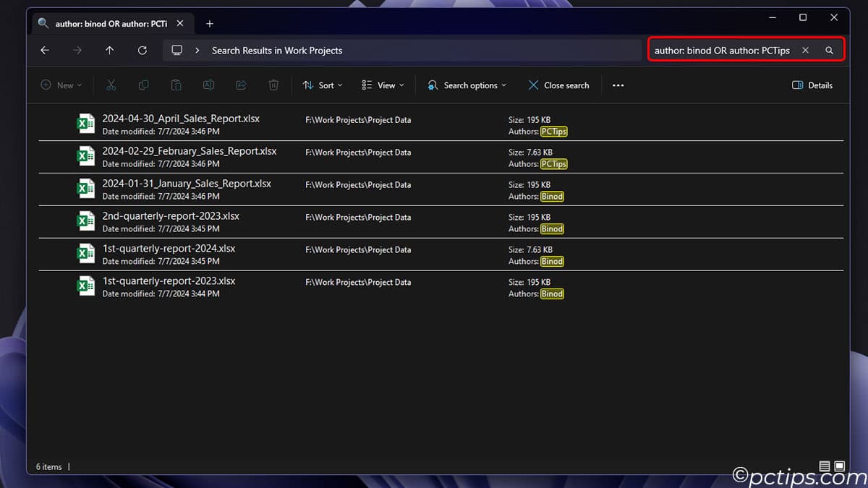The height and width of the screenshot is (488, 868).
Task: Switch to details view via status bar icon
Action: (x=825, y=466)
